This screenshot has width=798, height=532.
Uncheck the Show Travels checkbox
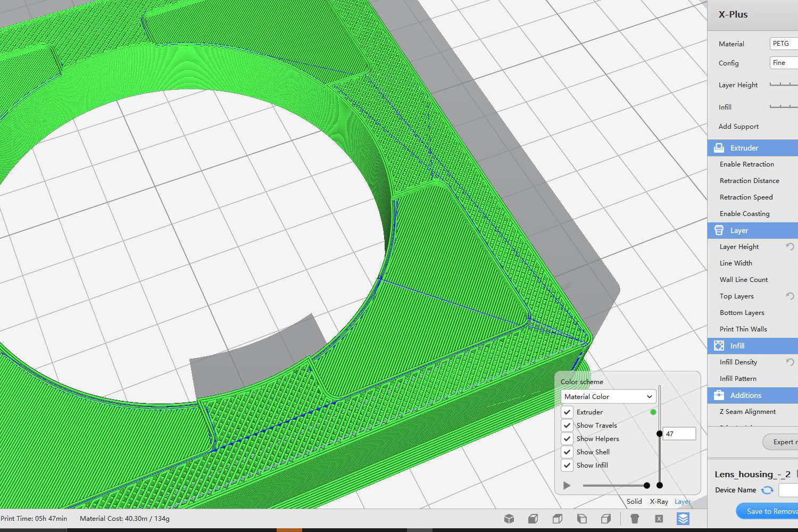pyautogui.click(x=568, y=426)
